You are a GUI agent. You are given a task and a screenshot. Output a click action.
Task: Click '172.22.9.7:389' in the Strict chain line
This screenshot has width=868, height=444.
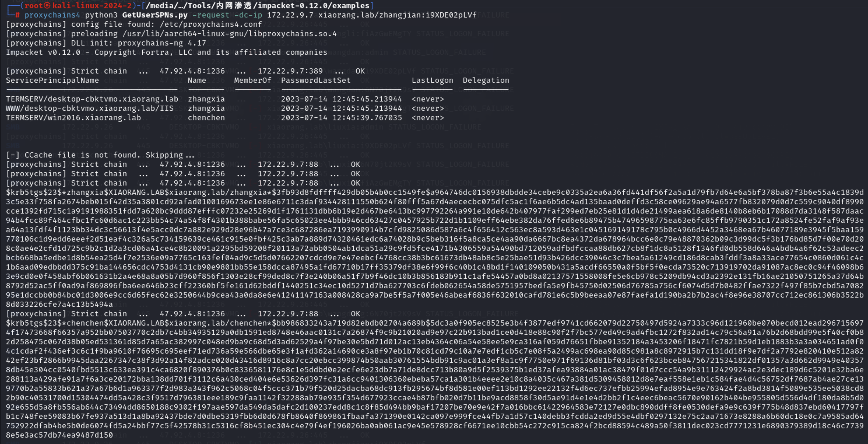click(x=290, y=71)
